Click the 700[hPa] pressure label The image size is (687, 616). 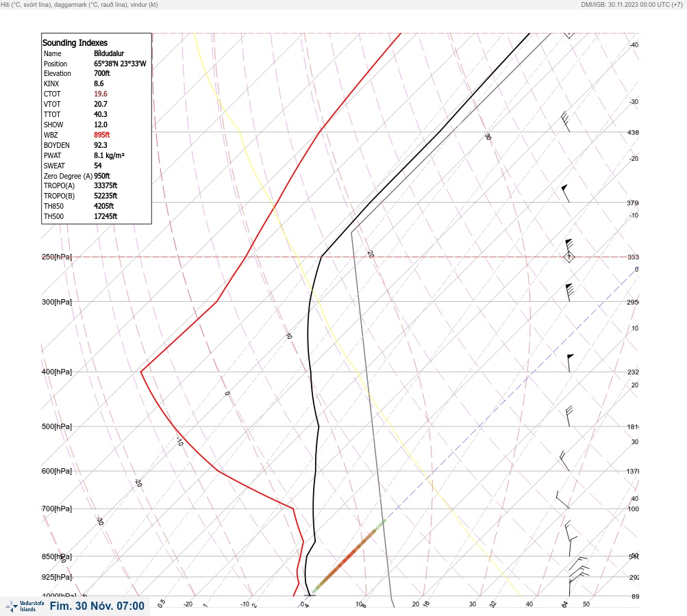pyautogui.click(x=57, y=509)
